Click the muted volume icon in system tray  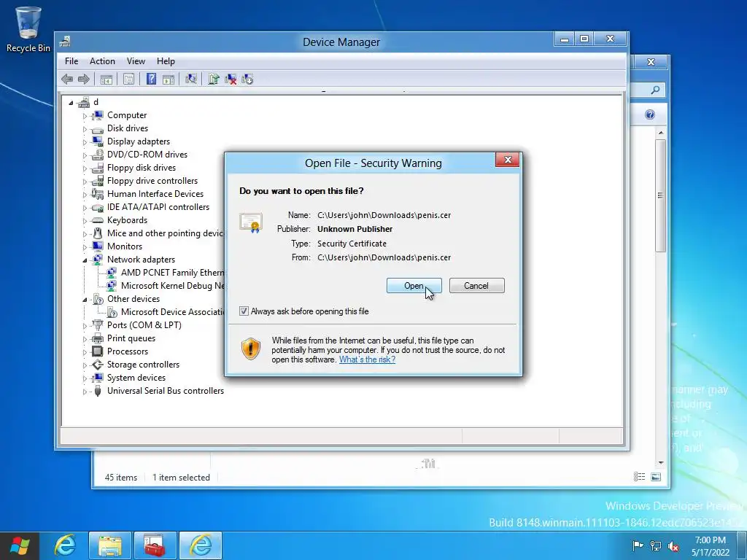point(673,546)
